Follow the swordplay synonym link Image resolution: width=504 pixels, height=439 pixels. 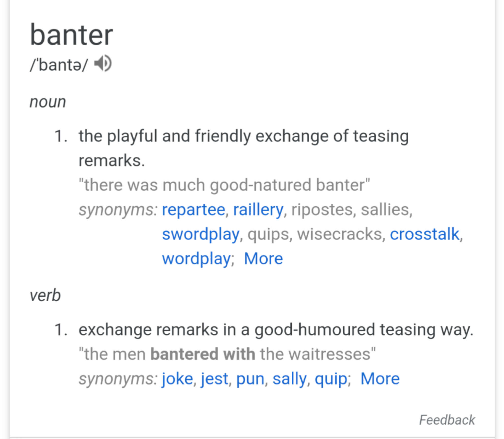201,234
